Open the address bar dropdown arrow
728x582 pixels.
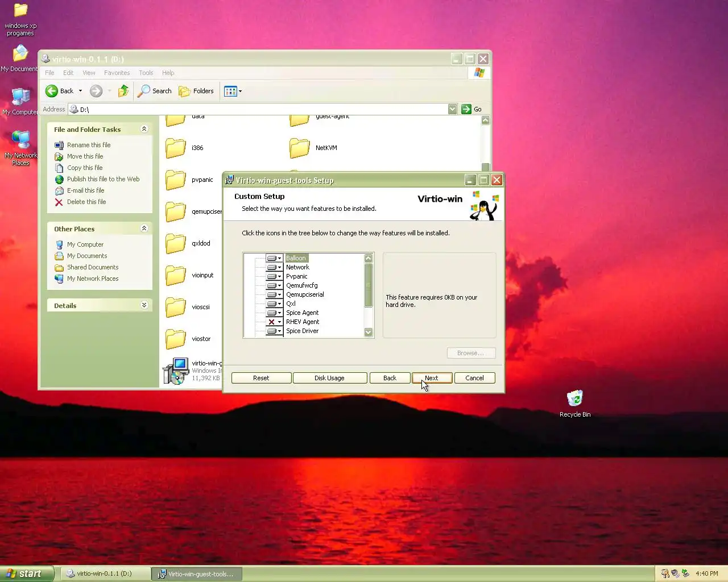(452, 109)
